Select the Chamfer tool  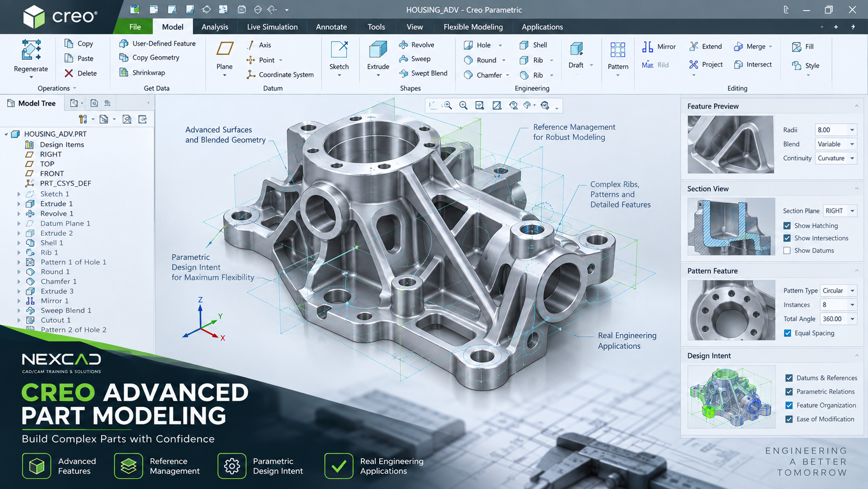(483, 75)
